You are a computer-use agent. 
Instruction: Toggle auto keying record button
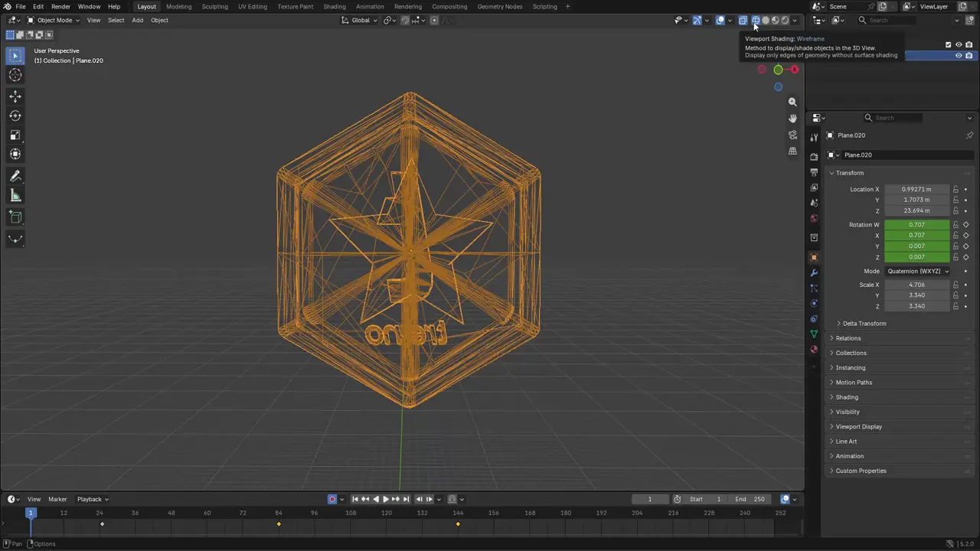pos(332,499)
